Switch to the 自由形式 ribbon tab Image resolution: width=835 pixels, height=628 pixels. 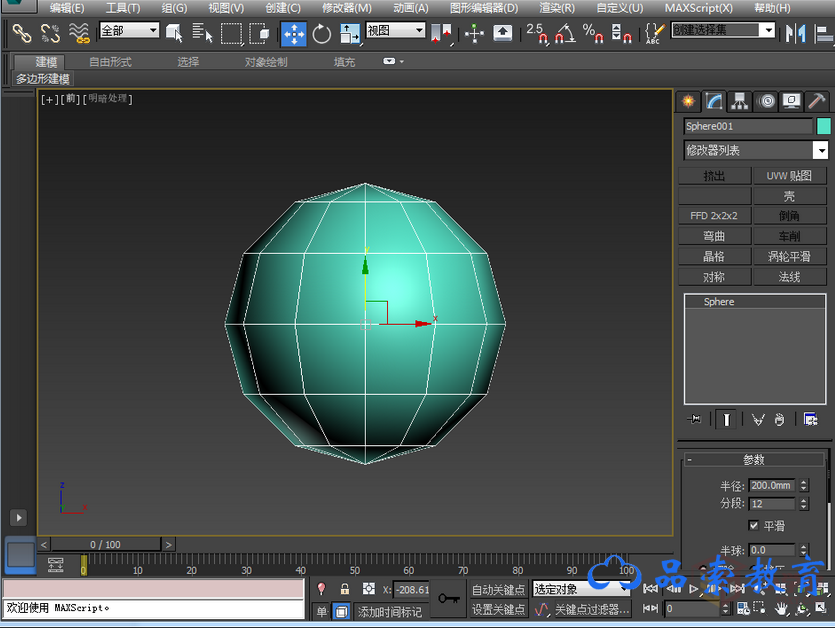click(x=110, y=62)
